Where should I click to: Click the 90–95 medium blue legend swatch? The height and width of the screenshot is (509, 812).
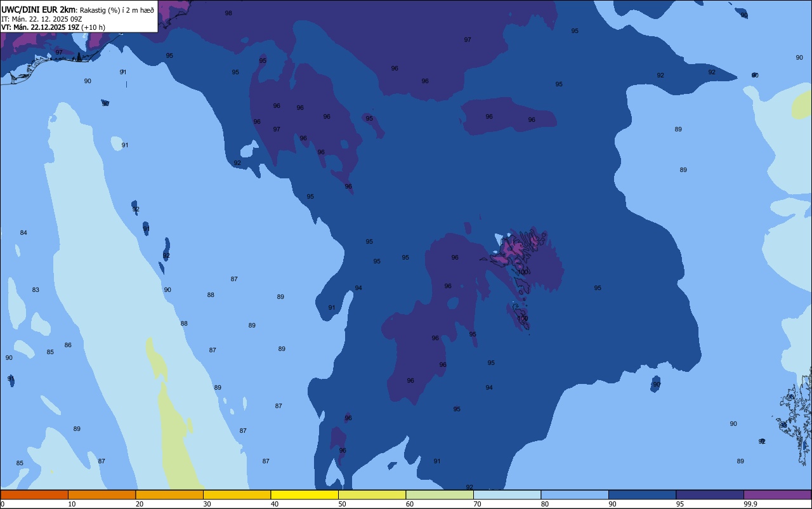(643, 494)
